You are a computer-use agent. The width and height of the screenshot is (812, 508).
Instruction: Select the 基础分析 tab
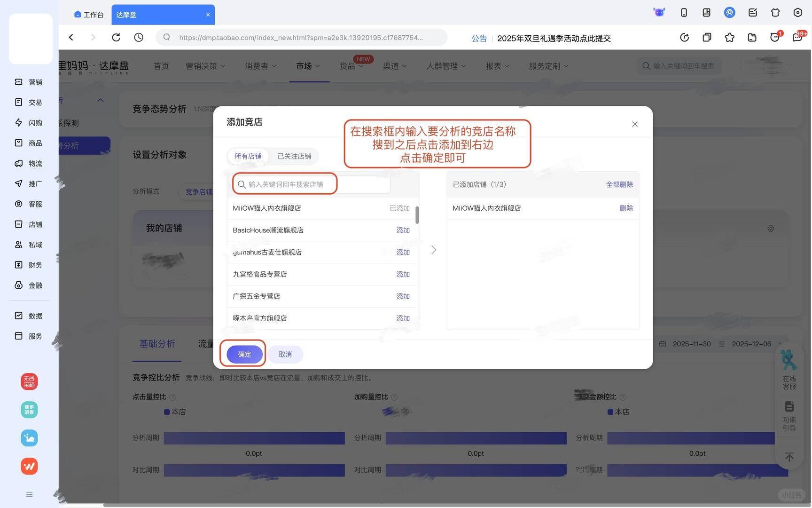157,344
